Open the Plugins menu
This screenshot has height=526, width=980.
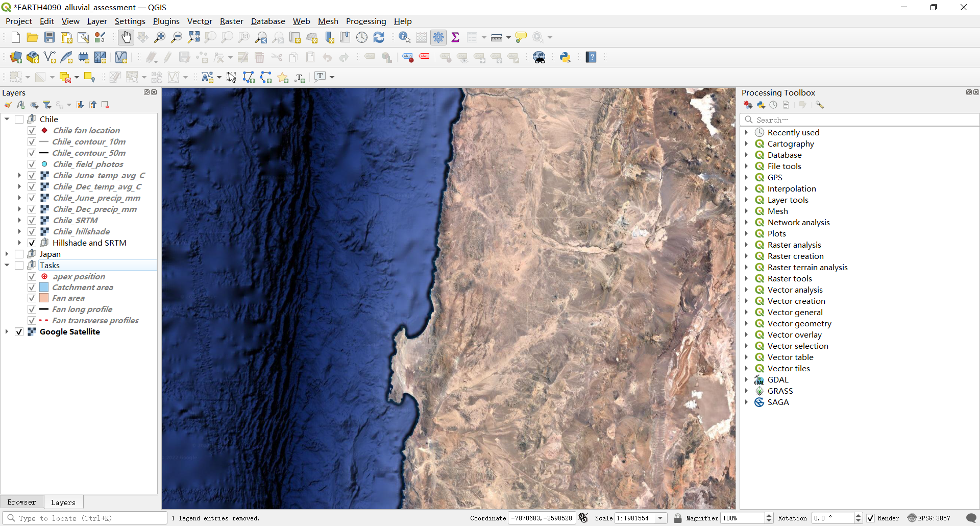[166, 21]
